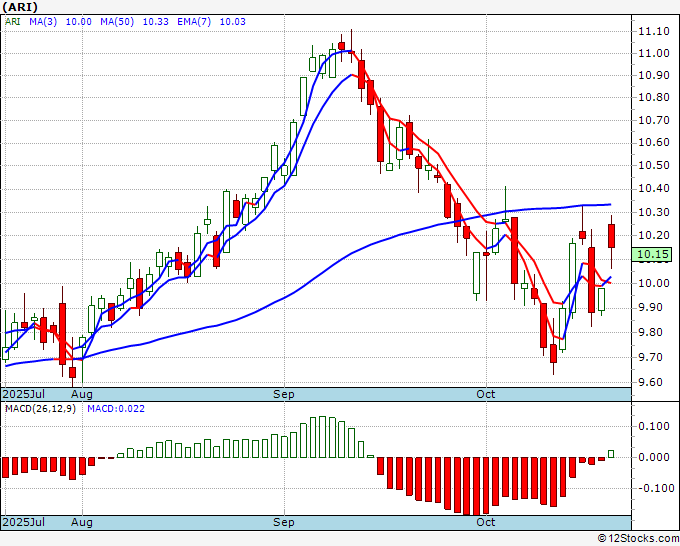Click the 10.30 price axis label
Image resolution: width=680 pixels, height=546 pixels.
coord(654,212)
